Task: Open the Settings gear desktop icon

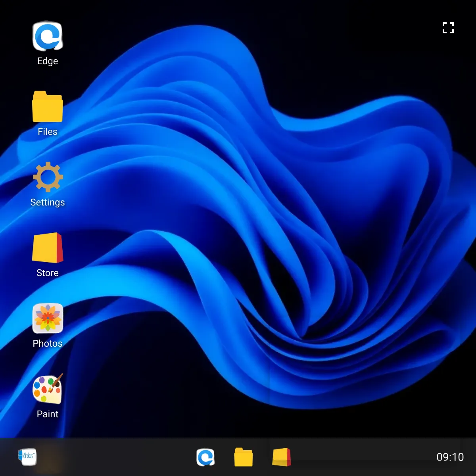Action: [x=48, y=177]
